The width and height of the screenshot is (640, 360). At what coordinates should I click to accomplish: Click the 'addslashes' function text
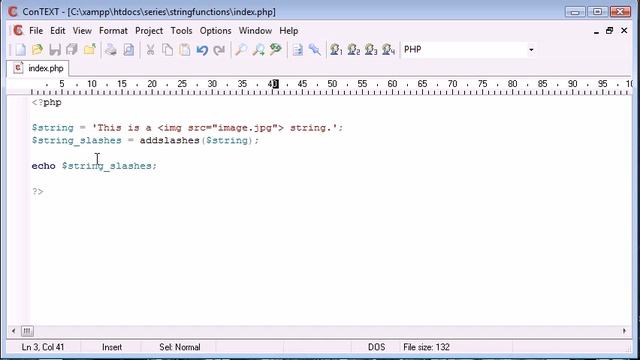[169, 140]
